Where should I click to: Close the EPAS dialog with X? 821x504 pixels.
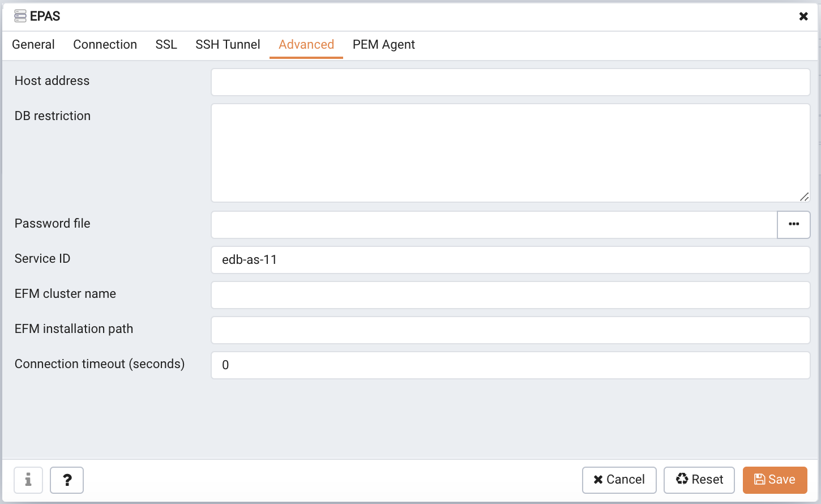click(803, 16)
